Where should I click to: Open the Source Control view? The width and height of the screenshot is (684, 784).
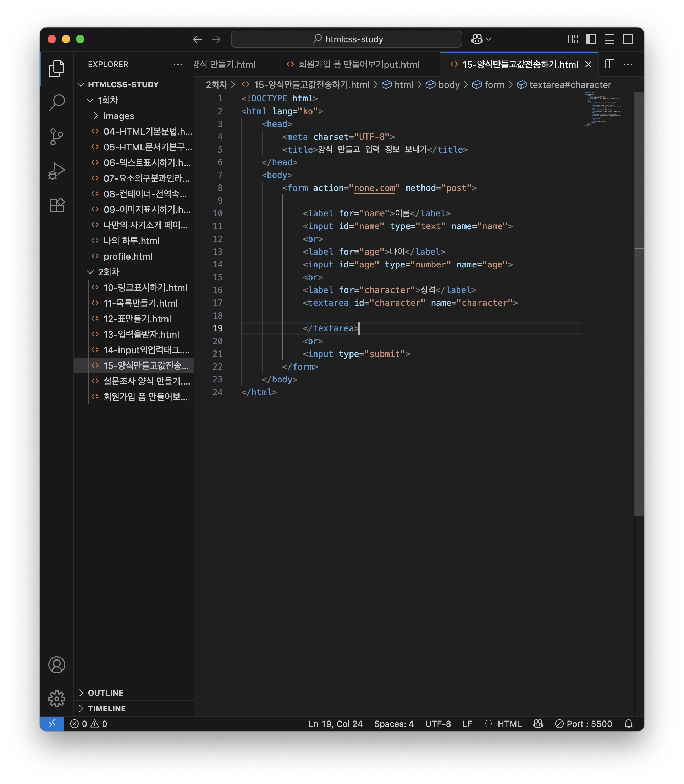pos(56,137)
